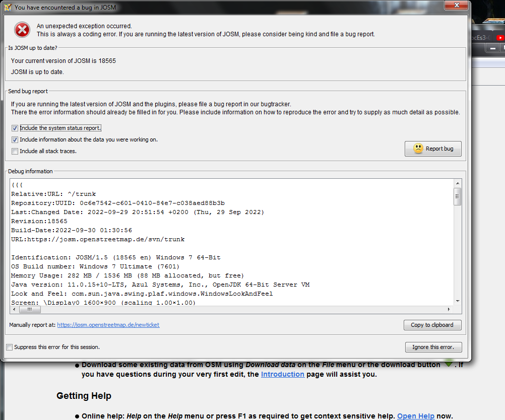Click the horizontal scroll-right arrow in debug info
The height and width of the screenshot is (420, 505).
coord(449,309)
